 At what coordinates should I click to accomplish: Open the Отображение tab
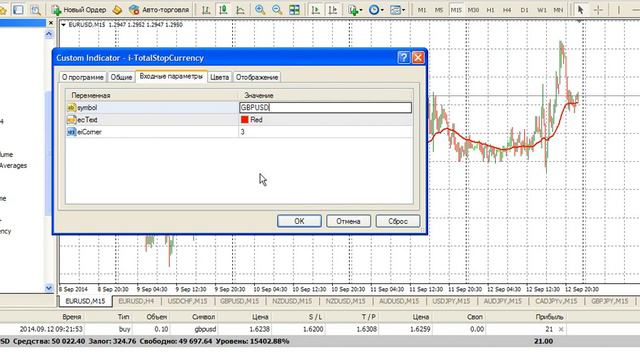point(257,77)
